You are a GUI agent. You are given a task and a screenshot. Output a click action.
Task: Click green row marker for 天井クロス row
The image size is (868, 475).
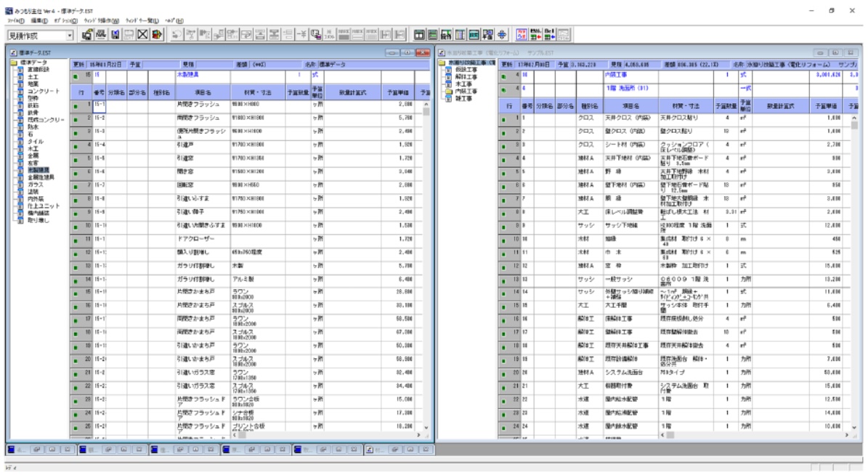click(x=504, y=119)
